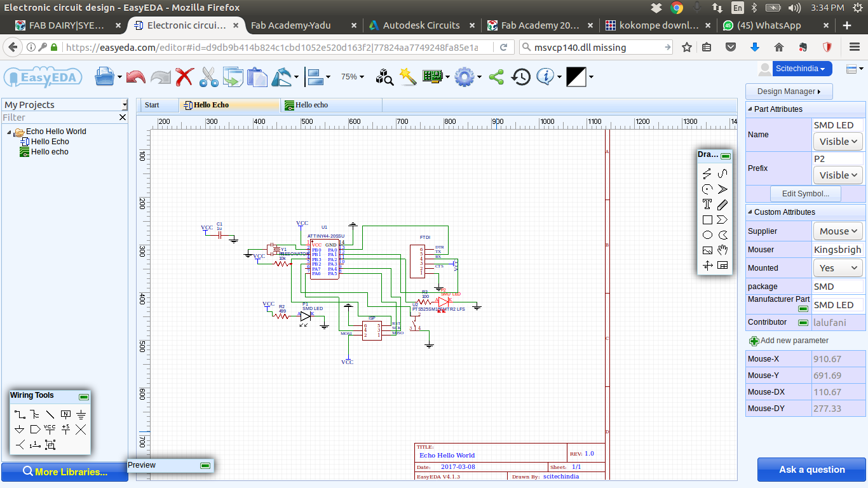Toggle the Preview panel collapse button
868x488 pixels.
coord(205,466)
